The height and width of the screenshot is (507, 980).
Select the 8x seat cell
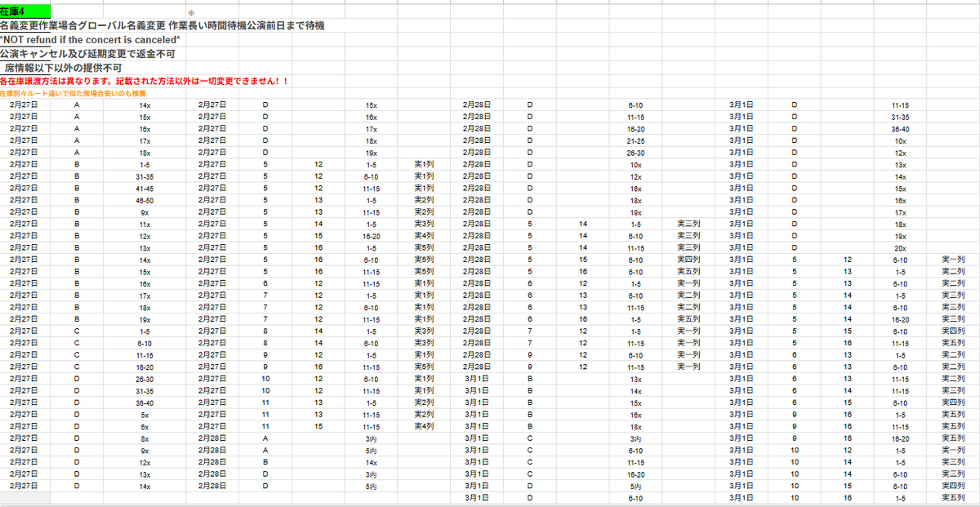click(x=144, y=438)
